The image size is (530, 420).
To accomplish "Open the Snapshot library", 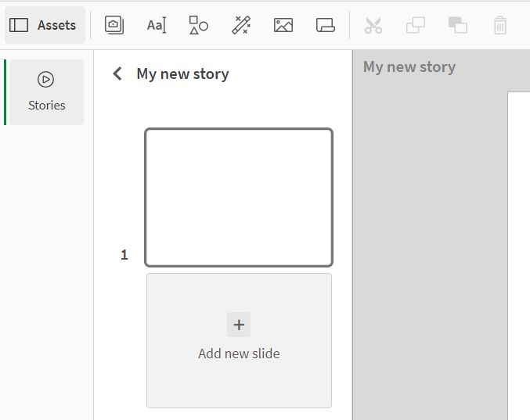I will pyautogui.click(x=114, y=25).
